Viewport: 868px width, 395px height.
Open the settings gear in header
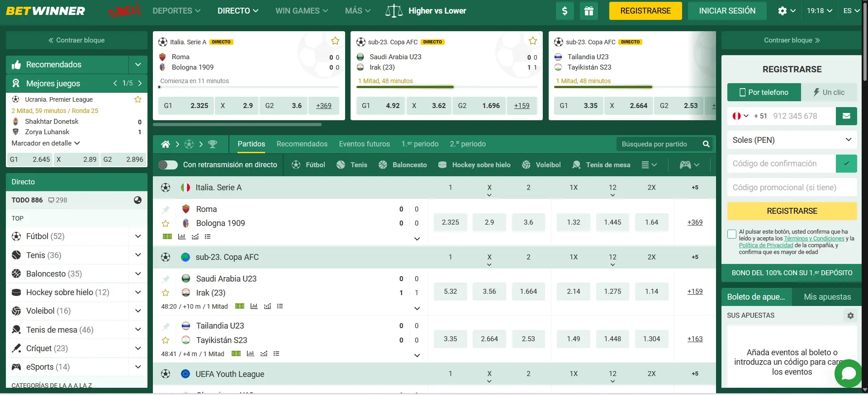pyautogui.click(x=782, y=11)
